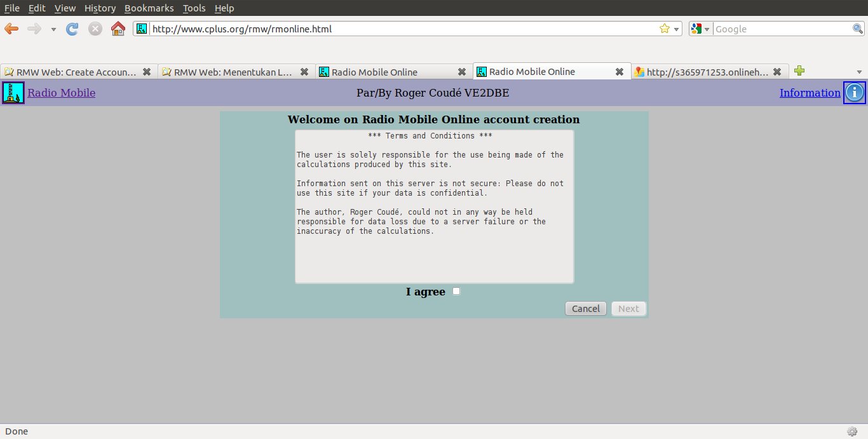This screenshot has height=439, width=868.
Task: Open a new tab with the plus icon
Action: 799,71
